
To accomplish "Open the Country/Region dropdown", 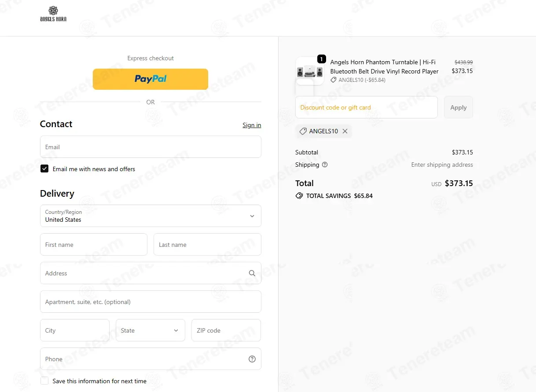I will pos(151,216).
